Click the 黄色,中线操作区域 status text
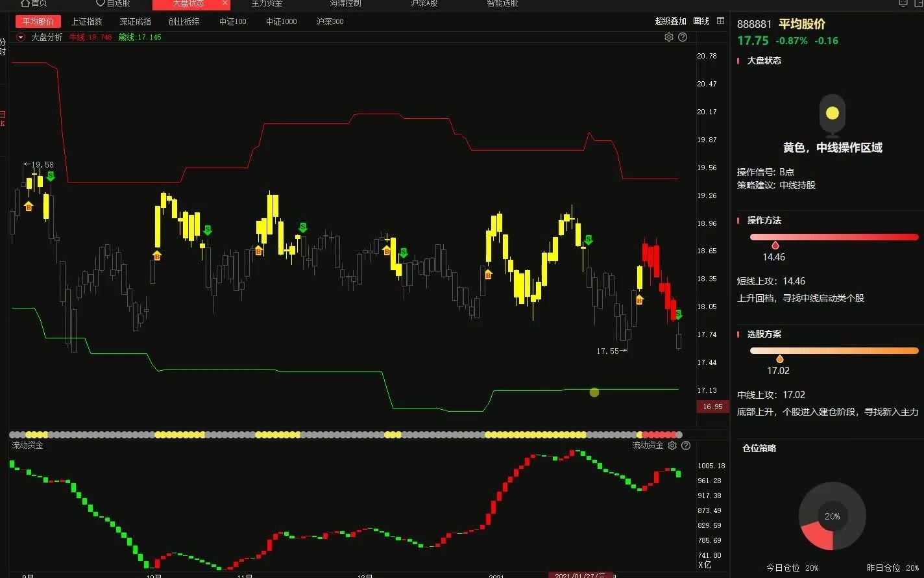The image size is (924, 578). tap(833, 147)
